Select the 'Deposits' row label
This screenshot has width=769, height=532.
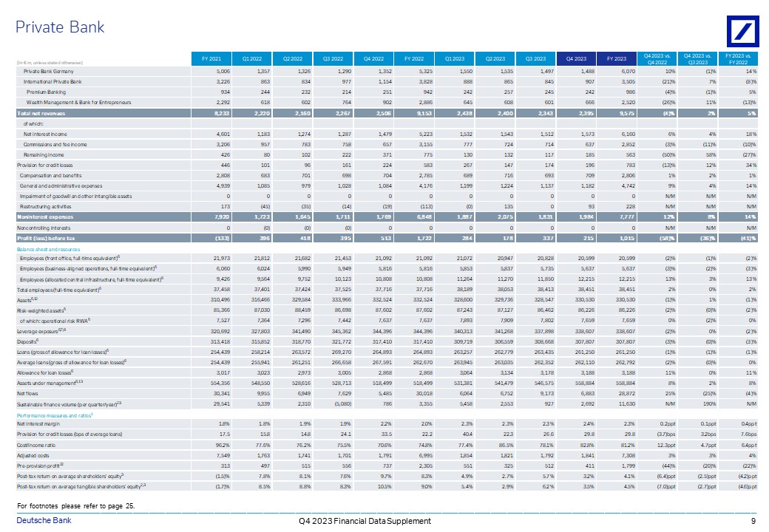tap(28, 341)
